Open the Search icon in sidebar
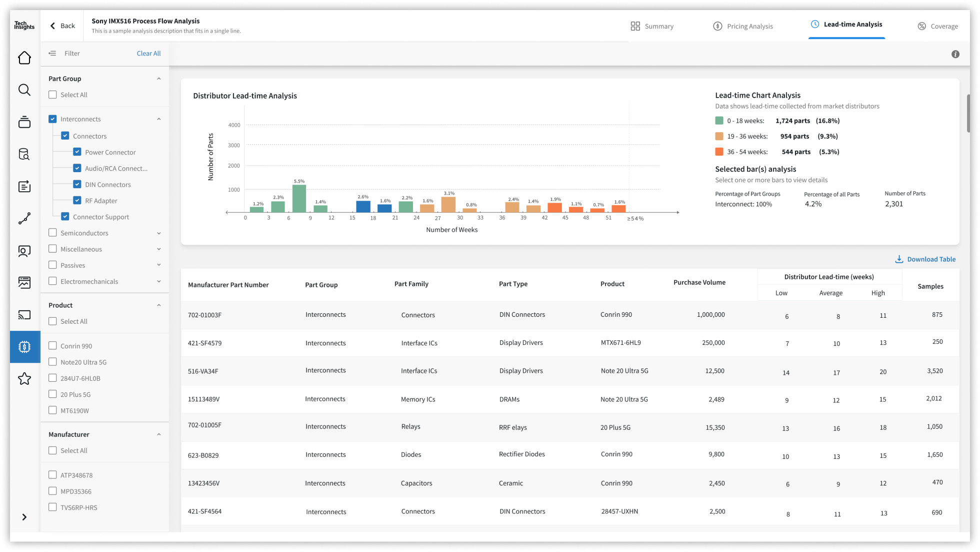This screenshot has width=980, height=552. tap(24, 90)
